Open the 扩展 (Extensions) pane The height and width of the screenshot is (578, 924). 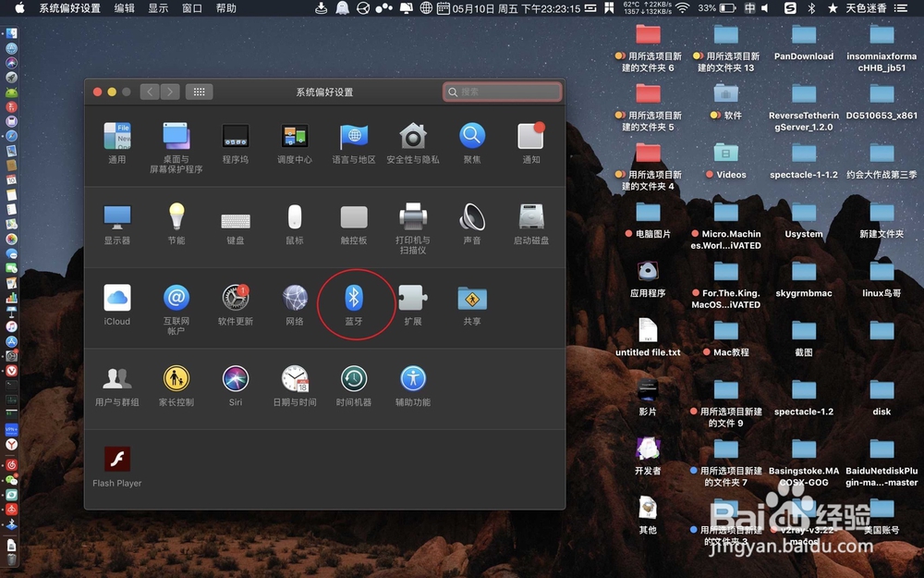[x=413, y=298]
